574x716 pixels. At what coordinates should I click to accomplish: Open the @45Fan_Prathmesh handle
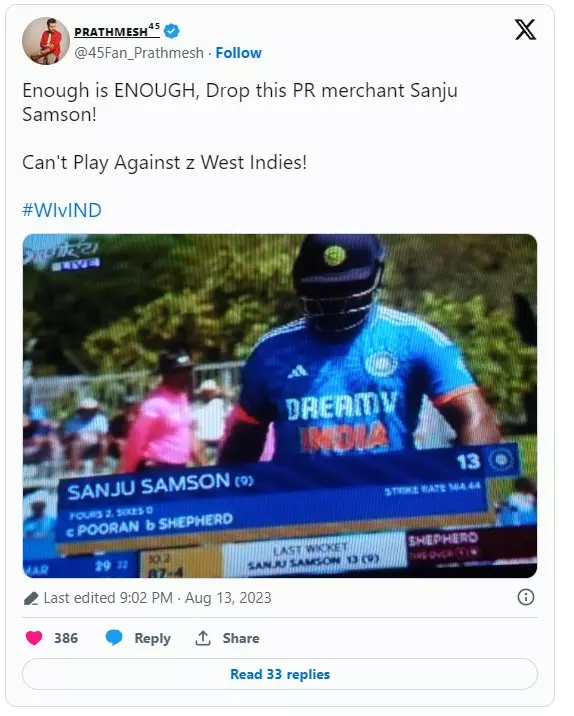(139, 53)
